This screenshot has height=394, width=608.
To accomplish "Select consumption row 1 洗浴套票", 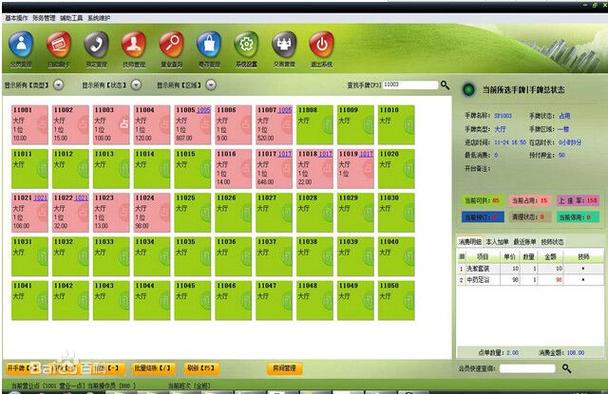I will pyautogui.click(x=530, y=268).
